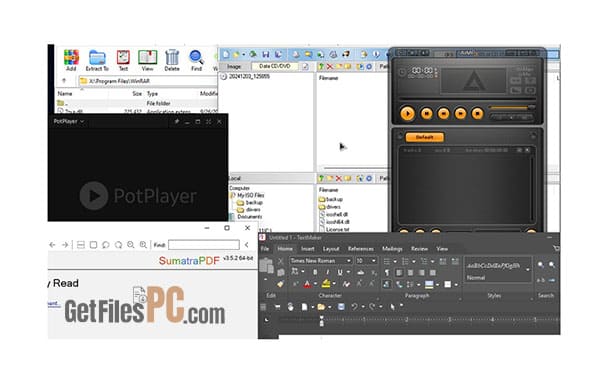Click the Redo arrow in TextMaker
This screenshot has height=385, width=600.
point(372,307)
